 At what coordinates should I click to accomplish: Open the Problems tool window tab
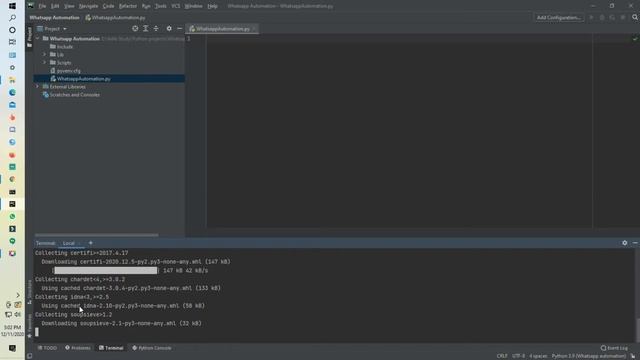[78, 348]
